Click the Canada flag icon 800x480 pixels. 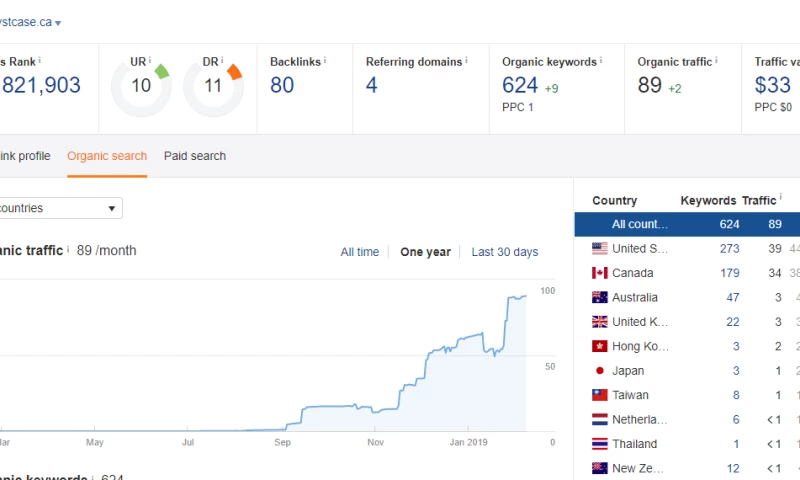(600, 273)
